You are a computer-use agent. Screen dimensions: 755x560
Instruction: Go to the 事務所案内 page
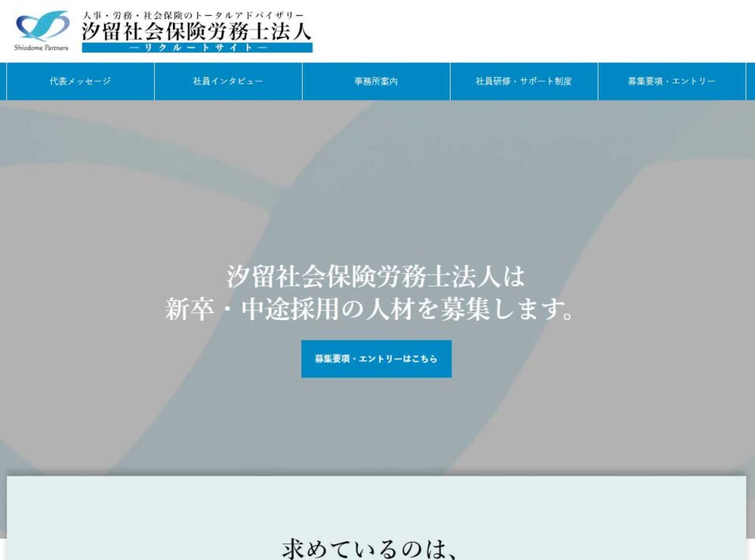376,81
